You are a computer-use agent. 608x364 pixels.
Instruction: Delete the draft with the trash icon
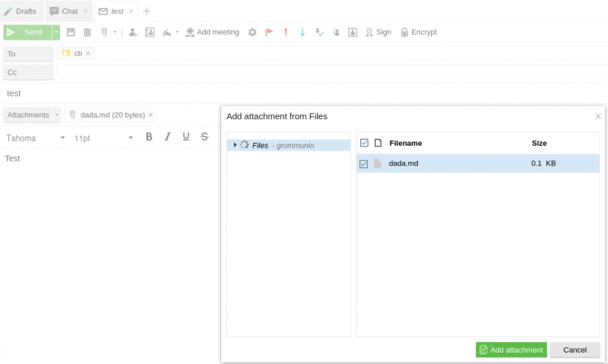(87, 33)
